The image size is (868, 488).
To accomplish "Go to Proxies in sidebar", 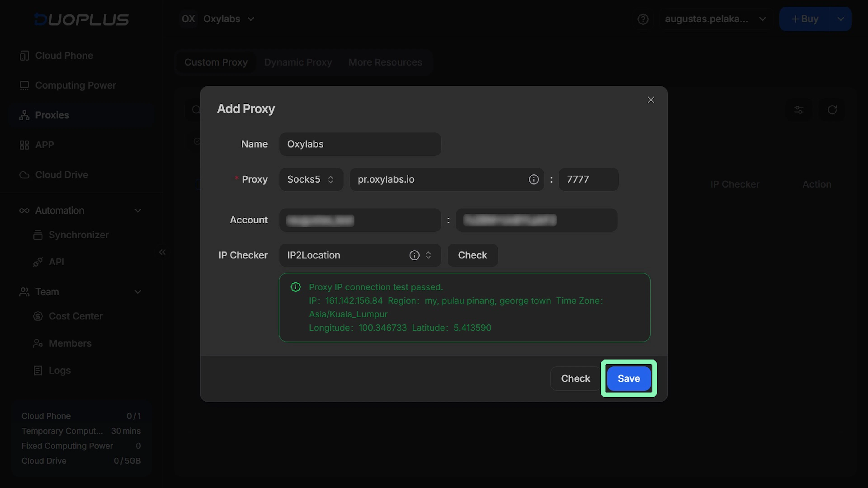I will click(x=81, y=115).
